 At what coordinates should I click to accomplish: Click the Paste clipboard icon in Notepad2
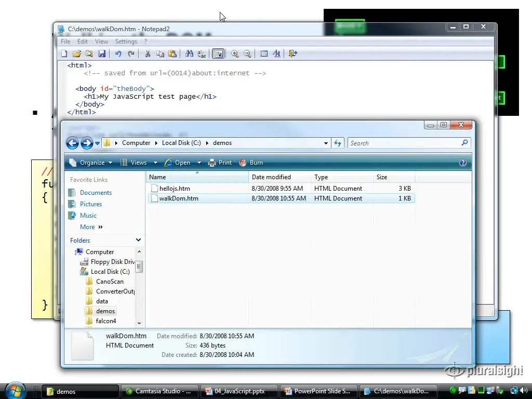(172, 54)
